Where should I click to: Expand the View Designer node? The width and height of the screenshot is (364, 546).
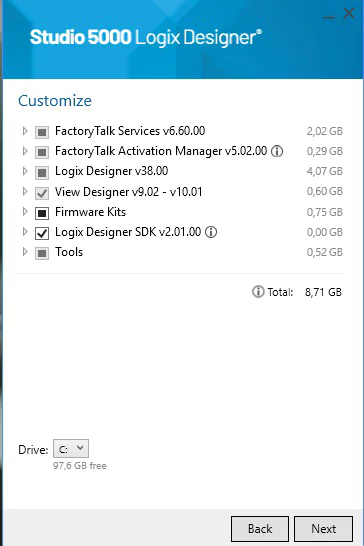tap(25, 191)
